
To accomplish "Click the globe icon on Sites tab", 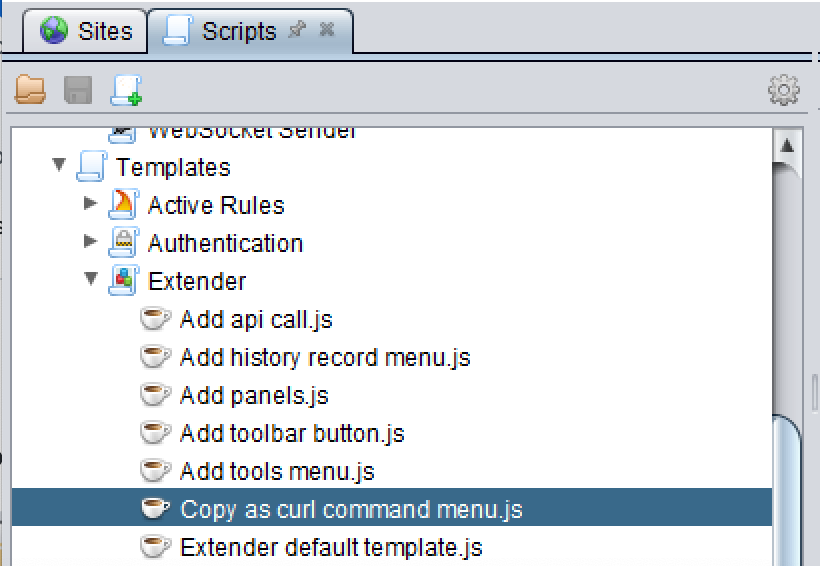I will point(53,30).
